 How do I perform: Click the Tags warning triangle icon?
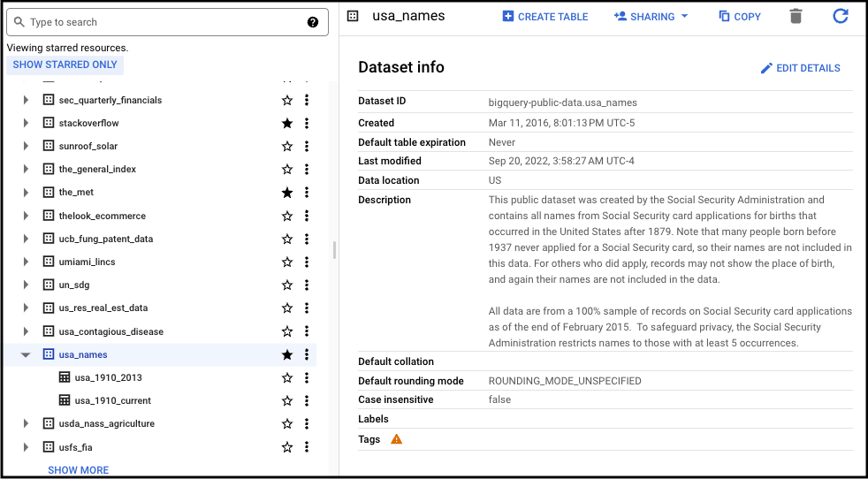coord(396,439)
